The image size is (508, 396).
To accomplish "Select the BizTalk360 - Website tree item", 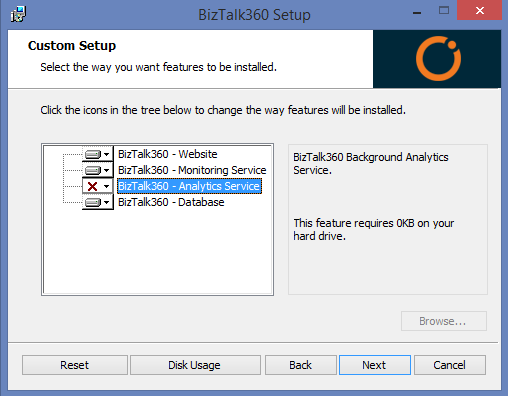I will click(168, 154).
